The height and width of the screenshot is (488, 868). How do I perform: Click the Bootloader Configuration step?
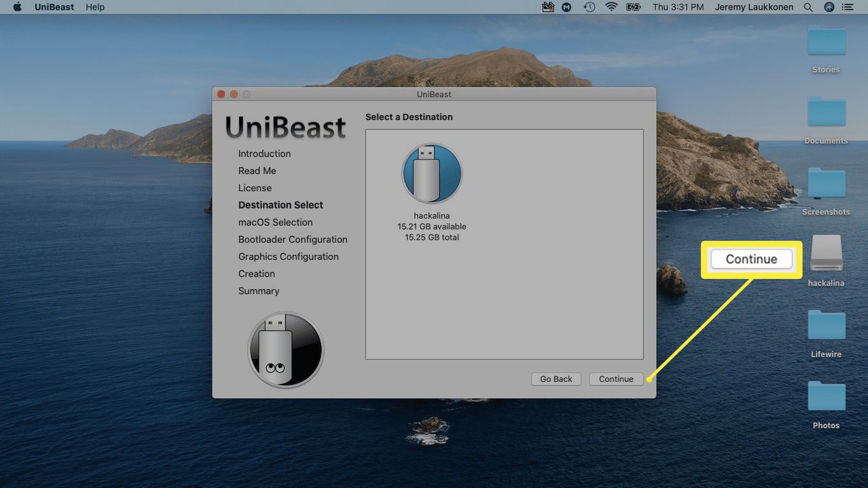tap(293, 240)
